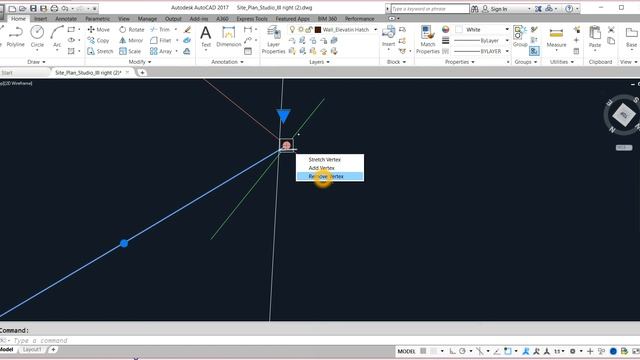The height and width of the screenshot is (360, 640).
Task: Open the Express Tools ribbon tab
Action: pyautogui.click(x=252, y=19)
